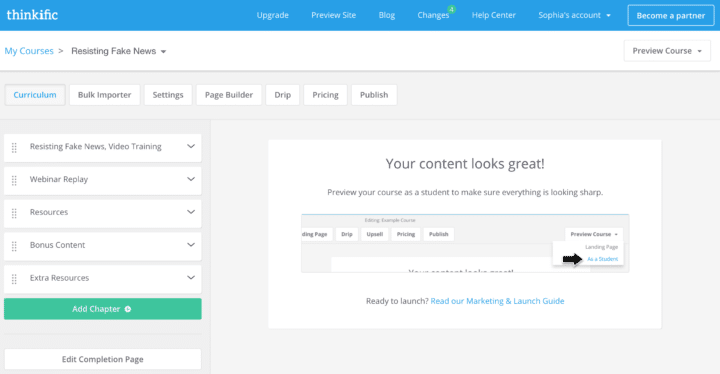Expand the Extra Resources chapter chevron
Screen dimensions: 720x374
(191, 278)
